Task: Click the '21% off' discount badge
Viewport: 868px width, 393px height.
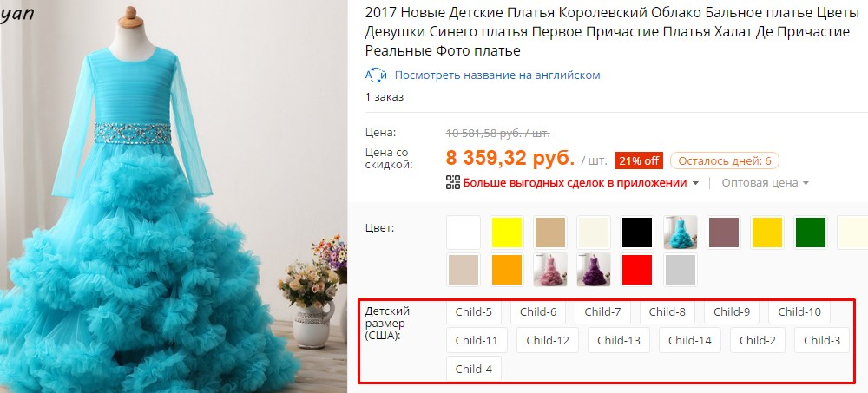Action: [638, 160]
